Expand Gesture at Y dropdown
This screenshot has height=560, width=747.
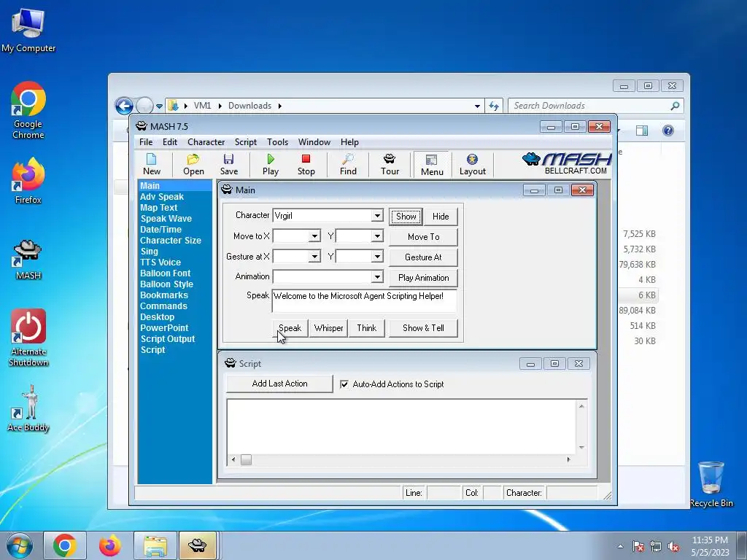(377, 257)
